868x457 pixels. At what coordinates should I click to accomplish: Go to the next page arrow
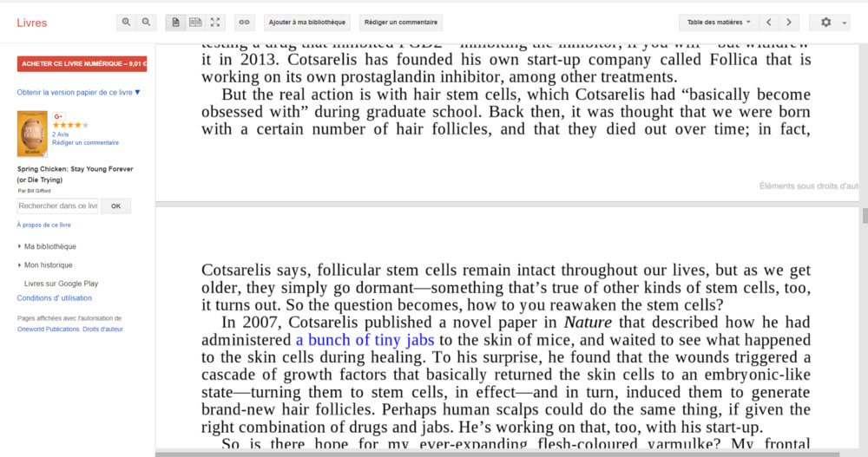(788, 23)
